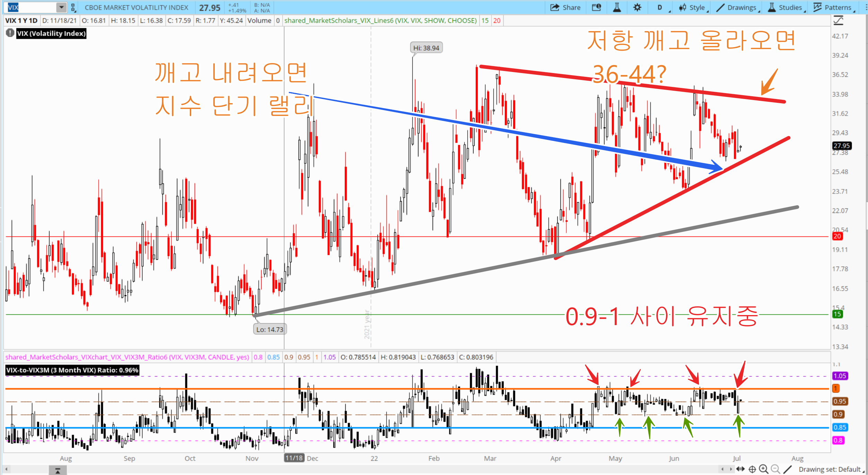
Task: Open Edit Studies flask icon
Action: pos(617,8)
